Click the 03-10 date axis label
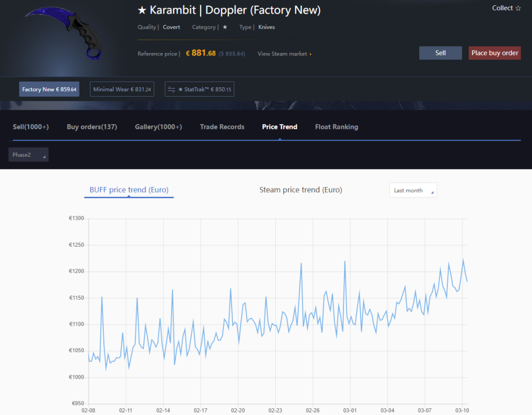Image resolution: width=532 pixels, height=415 pixels. pos(462,410)
